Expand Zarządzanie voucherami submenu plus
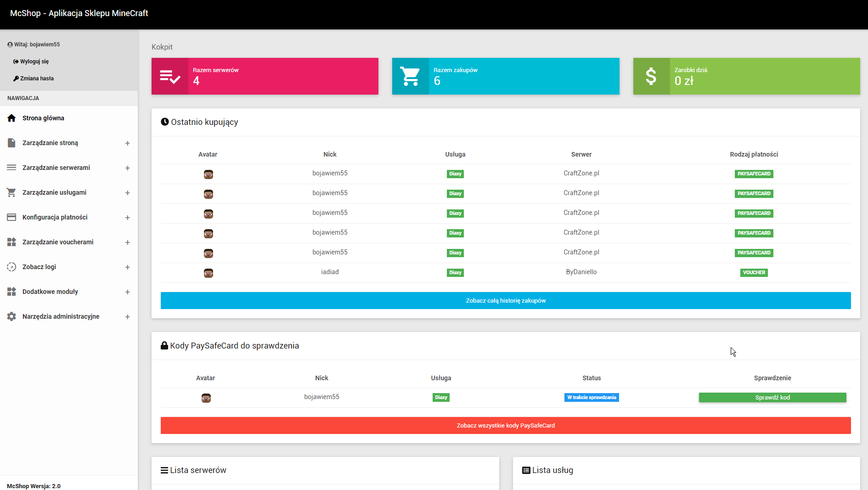Image resolution: width=868 pixels, height=490 pixels. (x=127, y=242)
